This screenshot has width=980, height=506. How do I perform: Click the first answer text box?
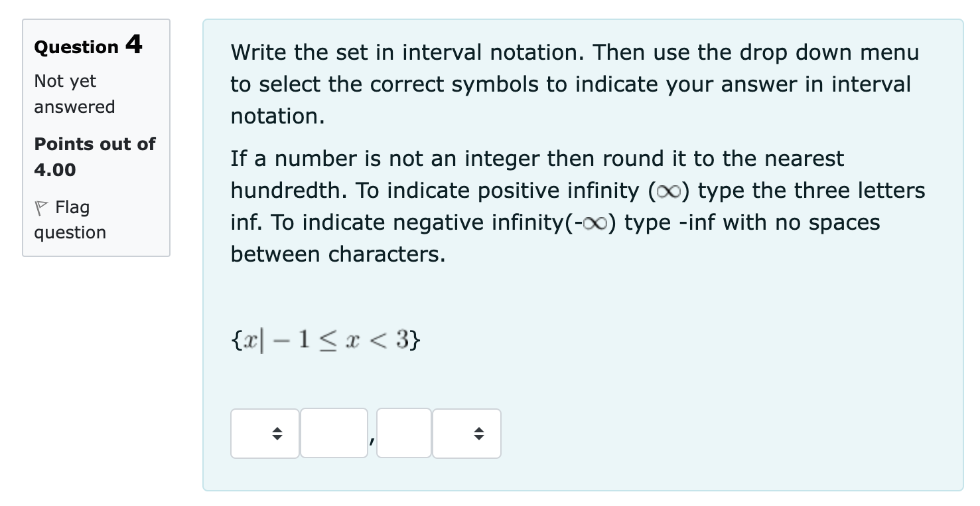pos(334,434)
